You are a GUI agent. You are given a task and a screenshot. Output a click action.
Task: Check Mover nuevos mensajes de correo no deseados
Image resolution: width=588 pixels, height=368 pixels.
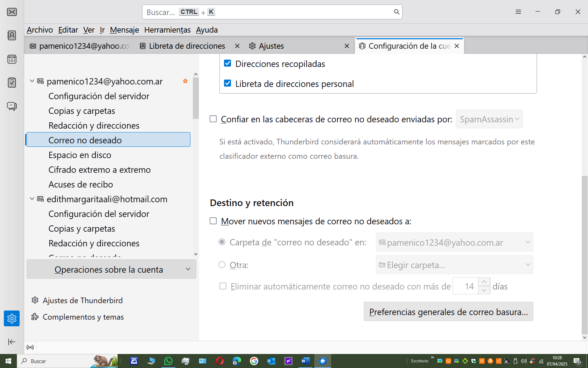[x=213, y=221]
